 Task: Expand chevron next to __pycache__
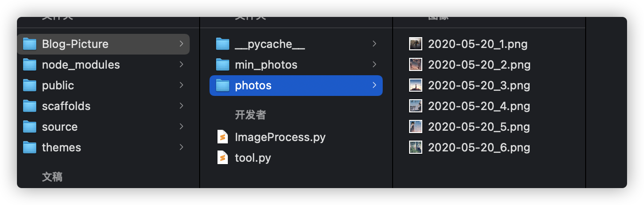tap(374, 44)
